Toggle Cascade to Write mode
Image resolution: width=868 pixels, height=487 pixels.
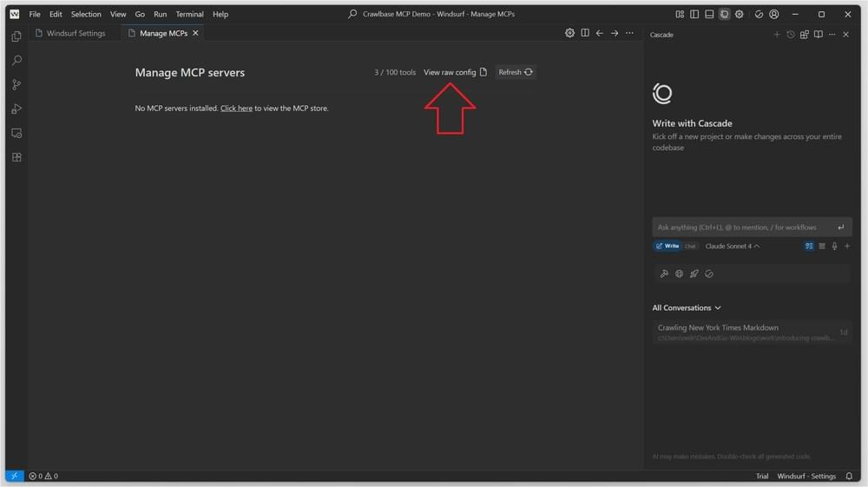click(667, 247)
